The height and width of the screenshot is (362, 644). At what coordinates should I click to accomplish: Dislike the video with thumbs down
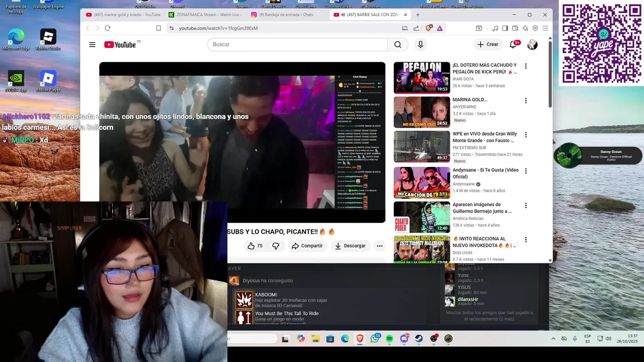[276, 246]
